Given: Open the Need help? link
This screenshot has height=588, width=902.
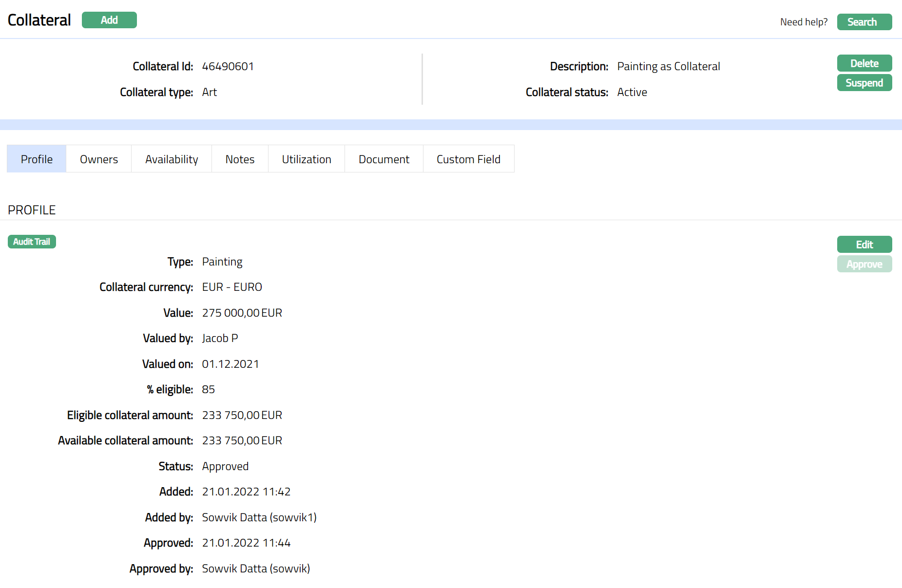Looking at the screenshot, I should click(x=803, y=22).
